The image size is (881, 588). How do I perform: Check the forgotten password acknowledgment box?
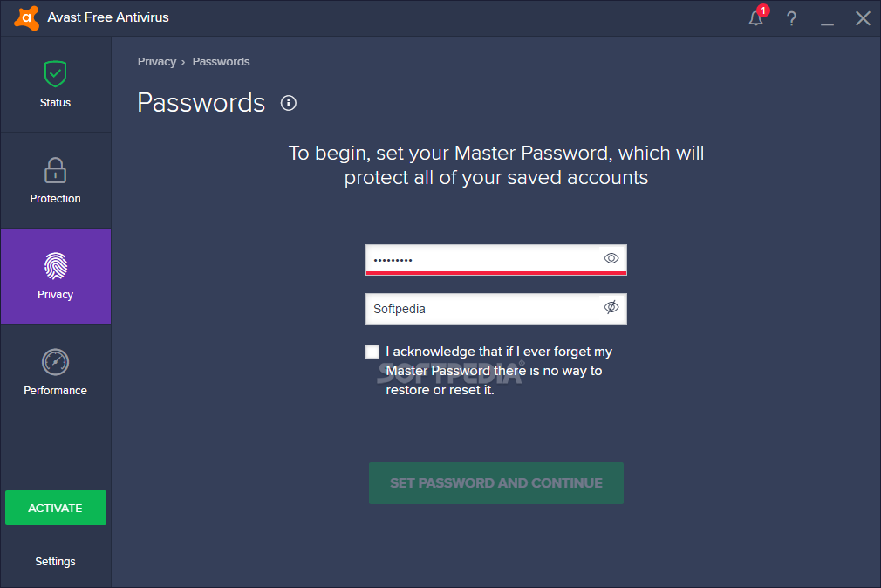[372, 352]
